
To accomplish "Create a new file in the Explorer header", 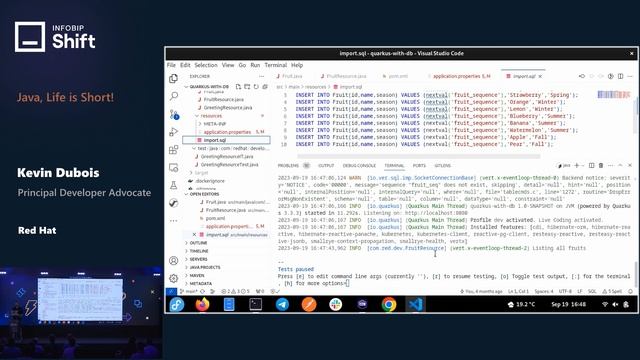I will coord(238,87).
